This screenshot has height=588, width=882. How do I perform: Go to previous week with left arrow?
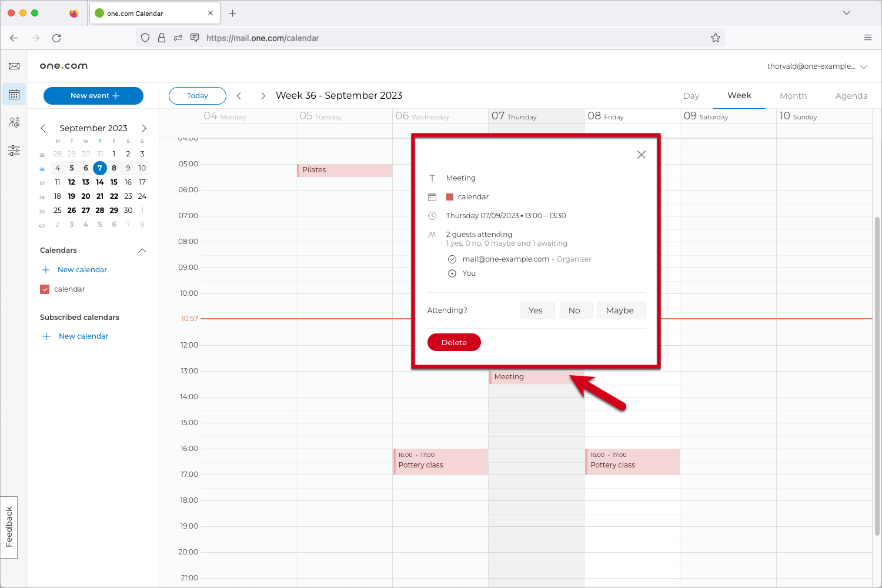pyautogui.click(x=239, y=96)
